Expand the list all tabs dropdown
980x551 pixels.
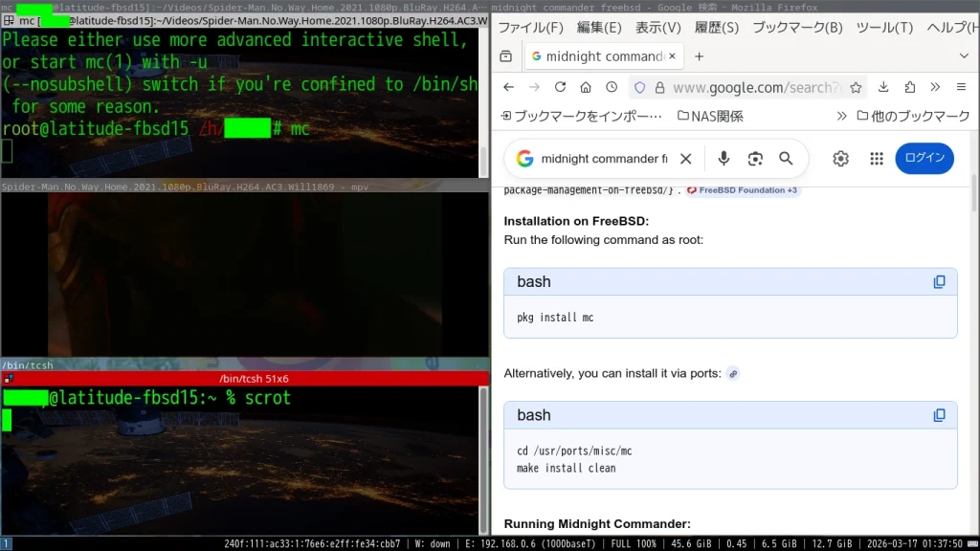pos(963,56)
